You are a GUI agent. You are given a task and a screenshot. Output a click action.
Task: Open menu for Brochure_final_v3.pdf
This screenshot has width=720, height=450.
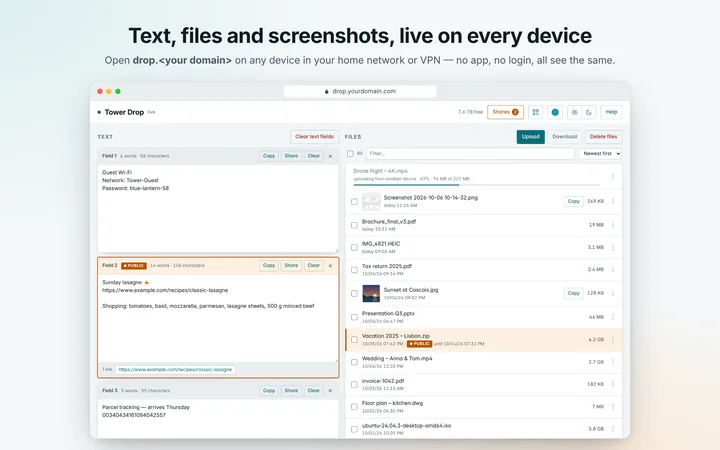613,225
